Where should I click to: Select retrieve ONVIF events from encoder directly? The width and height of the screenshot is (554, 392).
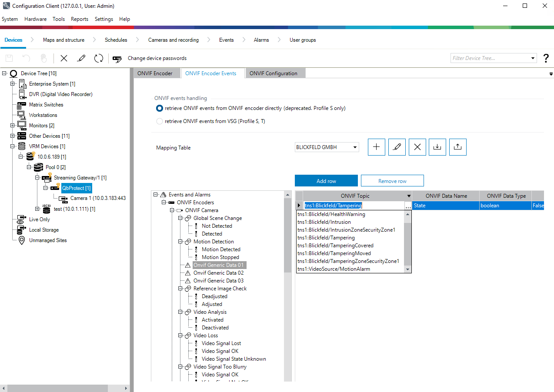[x=160, y=108]
